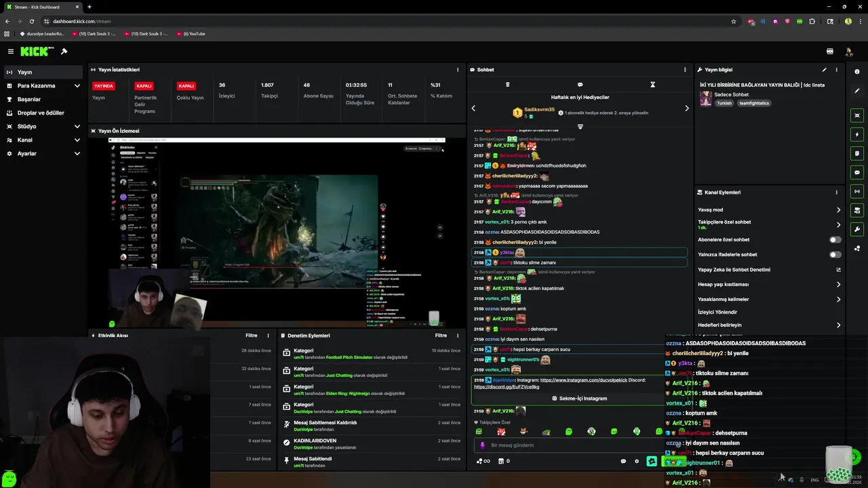Click the layout icon in top-right header
The height and width of the screenshot is (488, 868).
click(x=830, y=52)
